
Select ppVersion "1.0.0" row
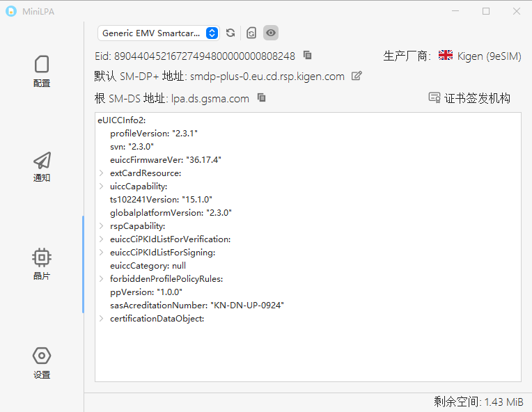[146, 292]
